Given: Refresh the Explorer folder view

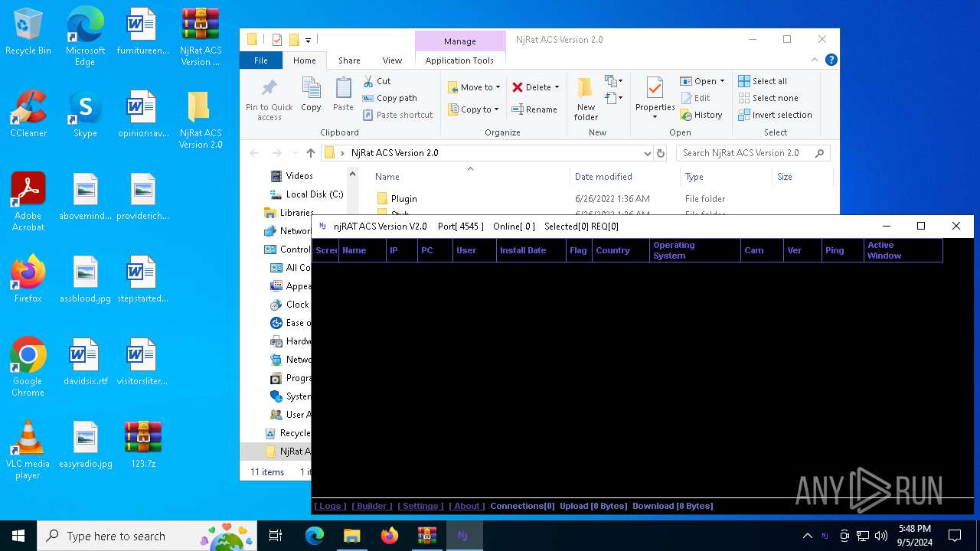Looking at the screenshot, I should [661, 153].
